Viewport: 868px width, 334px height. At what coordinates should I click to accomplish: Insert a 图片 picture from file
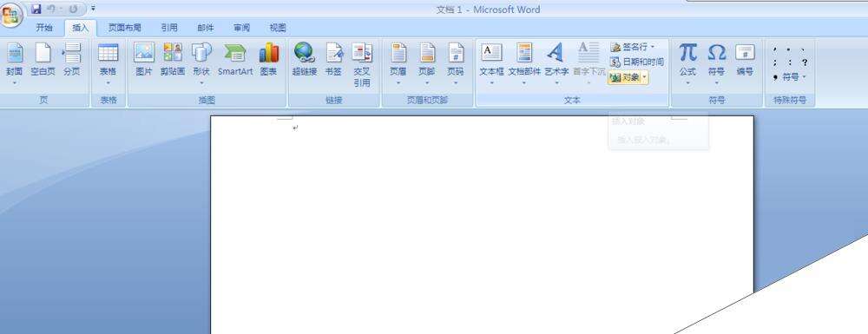pyautogui.click(x=144, y=60)
